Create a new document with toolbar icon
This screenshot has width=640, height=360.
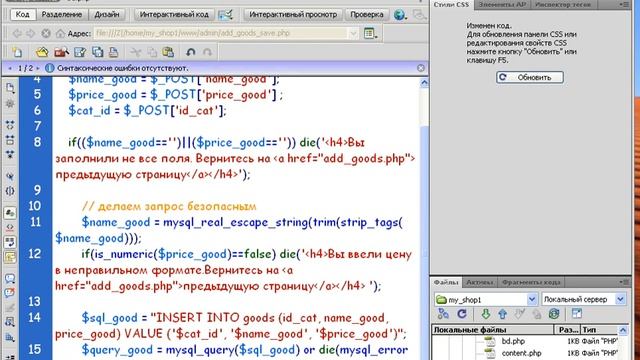17,52
